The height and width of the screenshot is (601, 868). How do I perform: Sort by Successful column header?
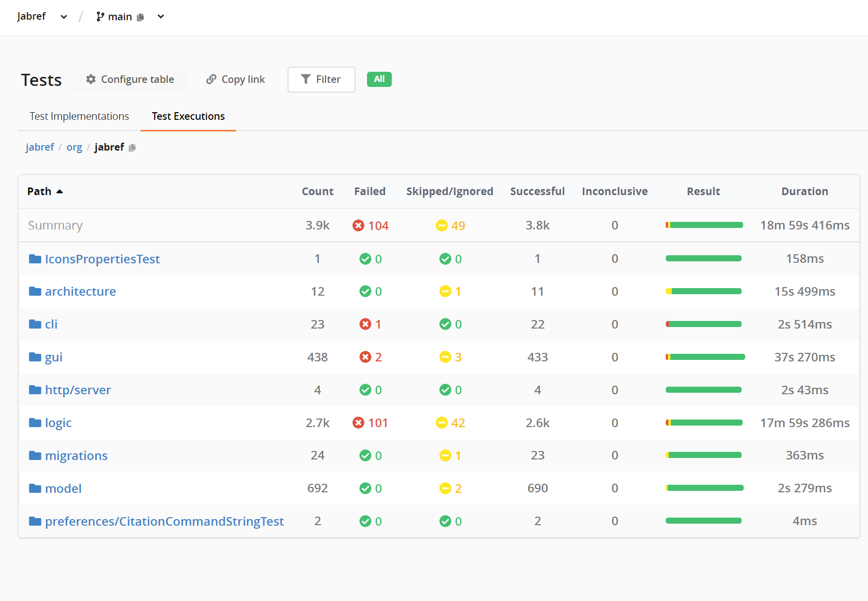537,192
